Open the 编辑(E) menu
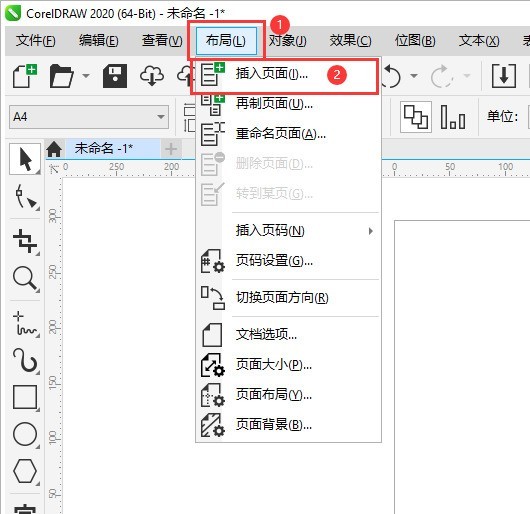Image resolution: width=530 pixels, height=514 pixels. coord(99,41)
